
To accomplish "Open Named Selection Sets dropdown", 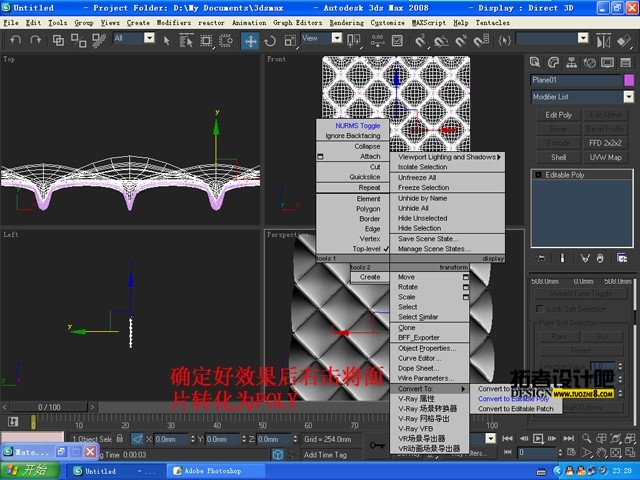I will (583, 38).
